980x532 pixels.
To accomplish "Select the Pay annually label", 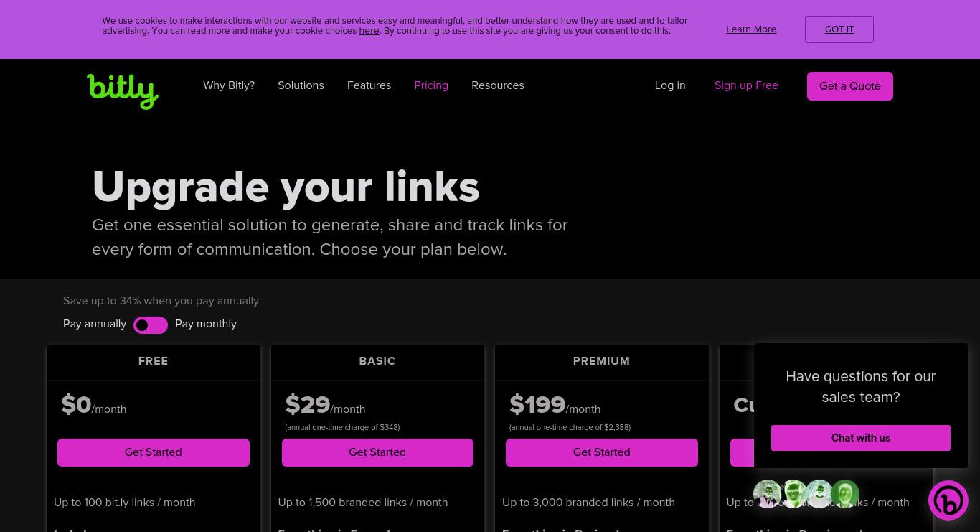I will click(95, 324).
